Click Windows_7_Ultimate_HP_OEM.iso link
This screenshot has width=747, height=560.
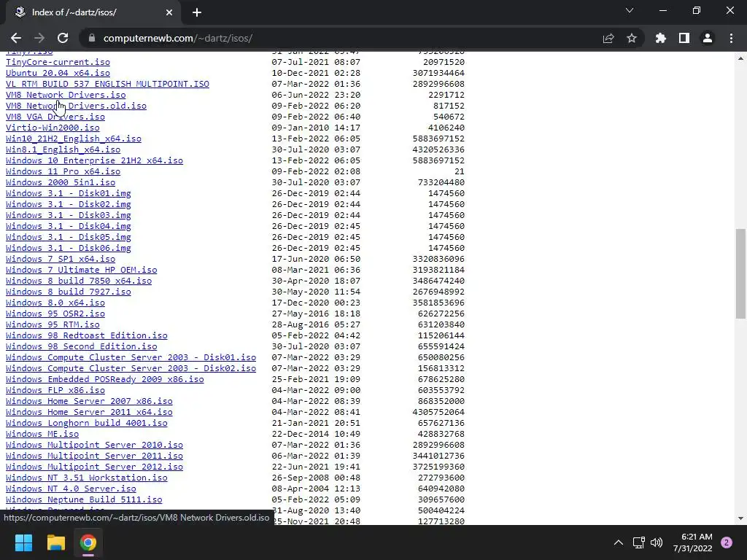[82, 270]
